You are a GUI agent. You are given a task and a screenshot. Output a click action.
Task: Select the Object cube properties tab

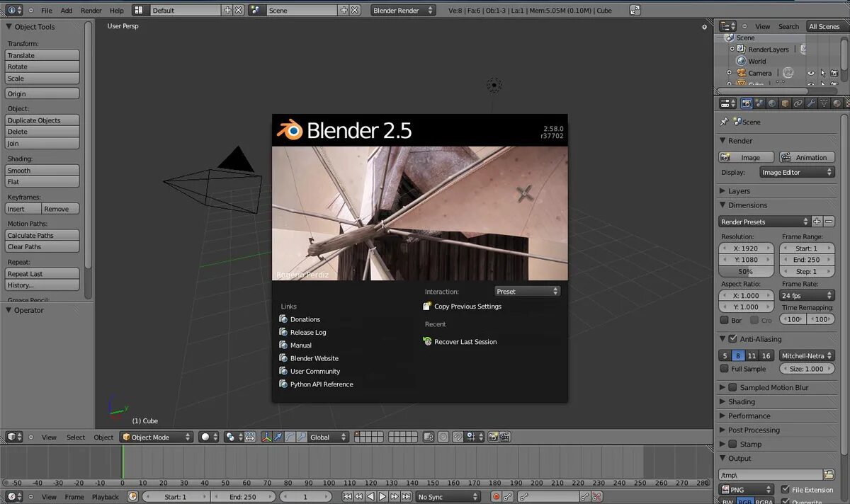(x=785, y=103)
